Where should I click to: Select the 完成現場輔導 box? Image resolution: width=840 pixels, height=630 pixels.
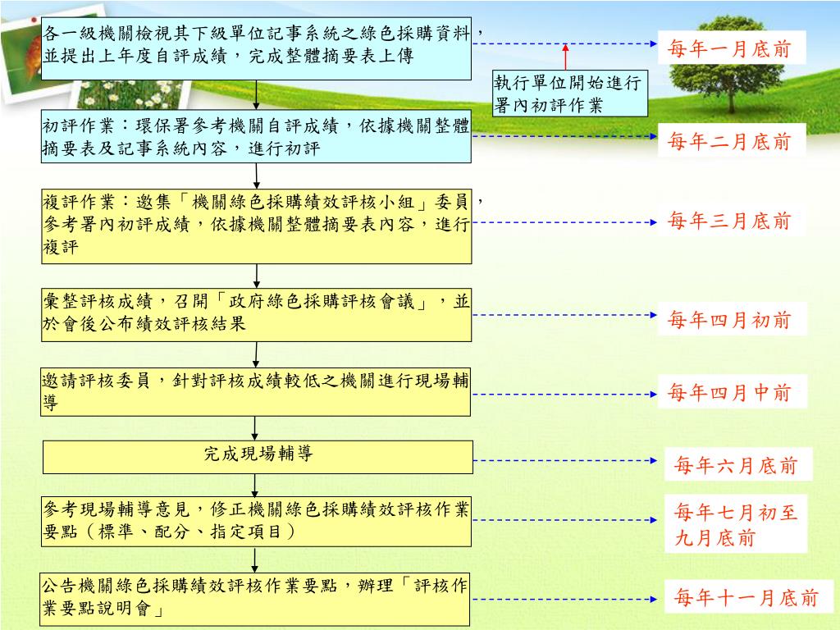coord(257,456)
